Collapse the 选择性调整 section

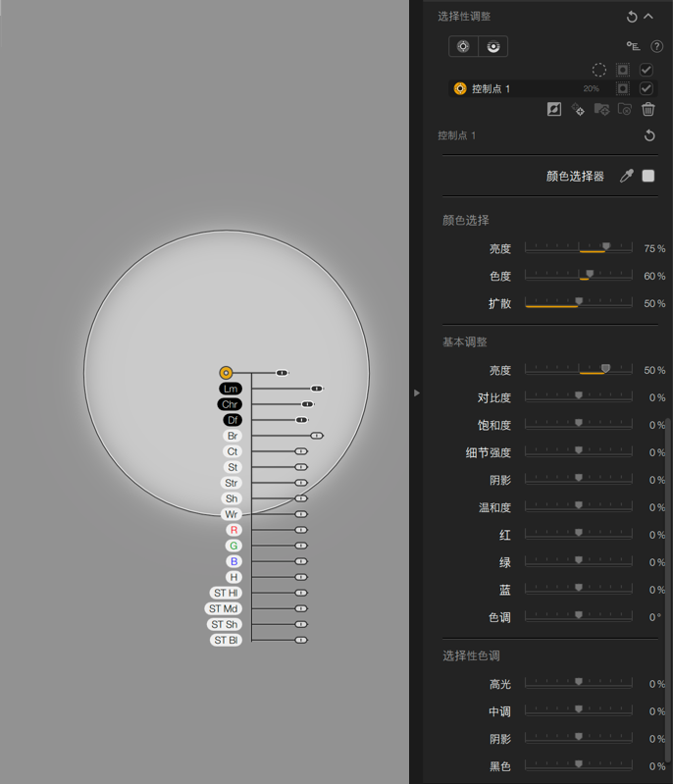(648, 17)
